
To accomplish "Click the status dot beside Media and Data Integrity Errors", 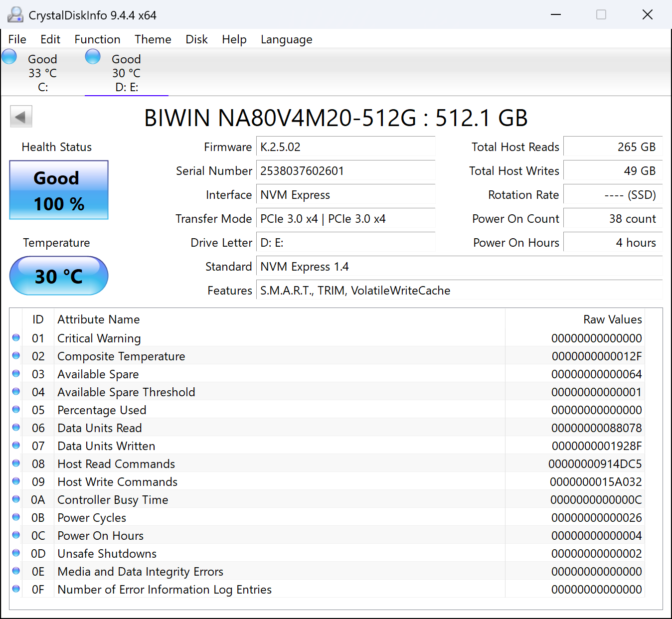I will [x=16, y=571].
